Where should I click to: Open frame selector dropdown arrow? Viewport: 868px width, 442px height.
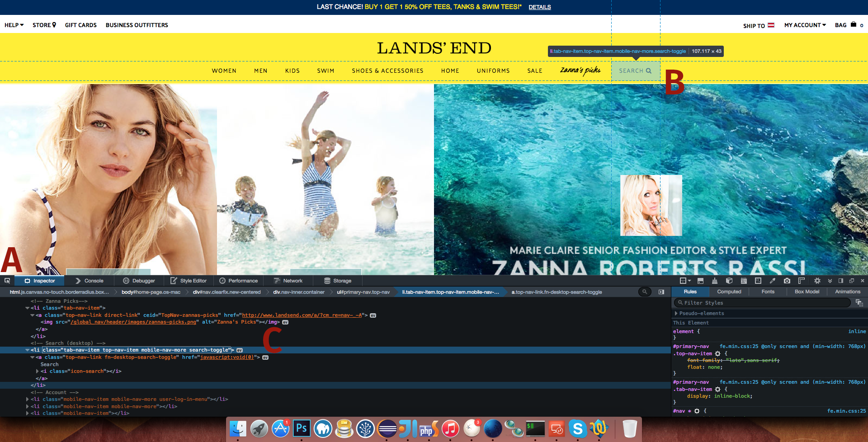[689, 281]
